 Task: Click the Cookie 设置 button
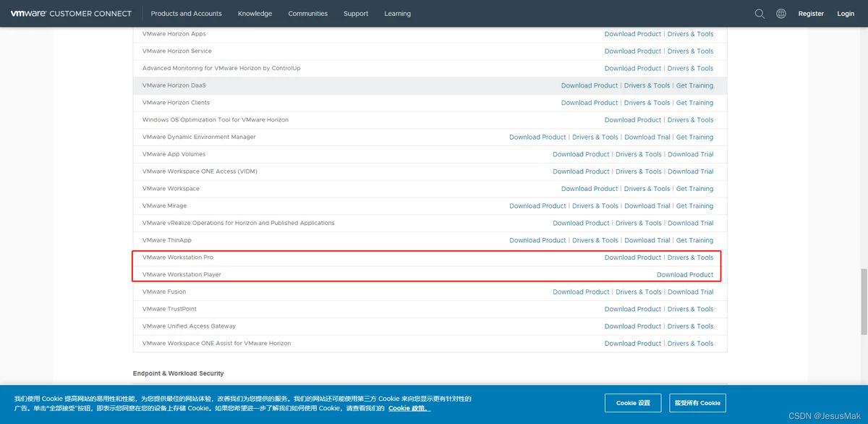[633, 403]
